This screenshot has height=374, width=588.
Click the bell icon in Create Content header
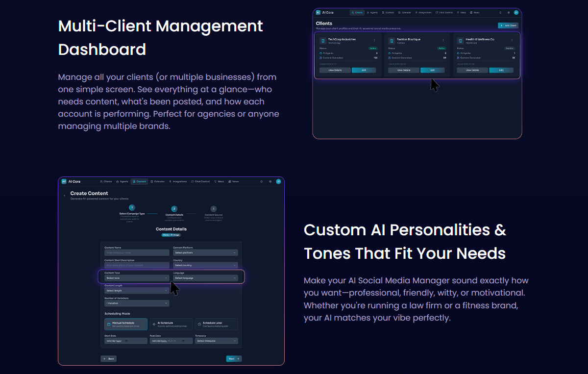[x=261, y=181]
